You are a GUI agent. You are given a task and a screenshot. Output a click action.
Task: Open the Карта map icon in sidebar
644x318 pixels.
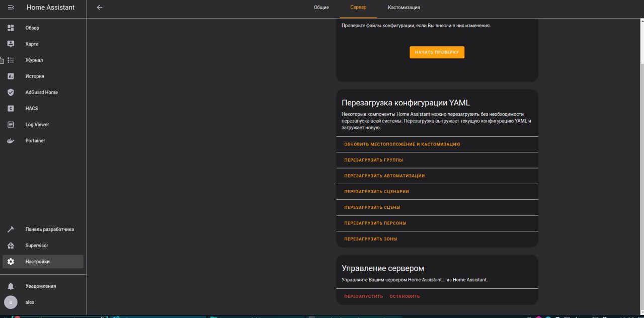11,44
